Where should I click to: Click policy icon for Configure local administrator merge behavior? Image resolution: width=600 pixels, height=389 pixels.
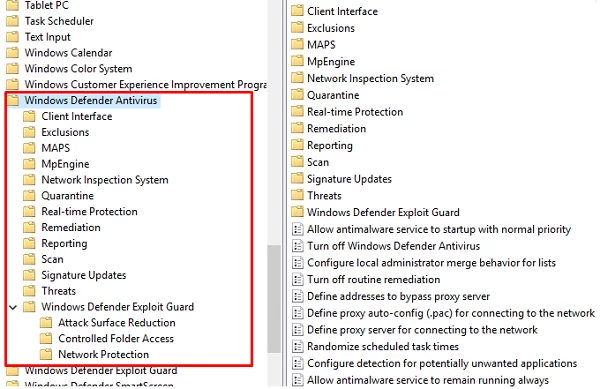[297, 263]
